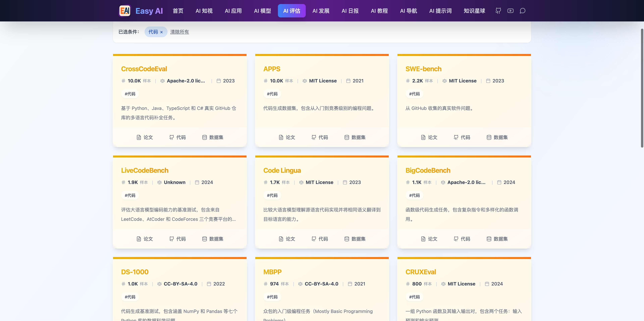Screen dimensions: 644x321
Task: Open the AI 提示词 menu item
Action: click(x=440, y=11)
